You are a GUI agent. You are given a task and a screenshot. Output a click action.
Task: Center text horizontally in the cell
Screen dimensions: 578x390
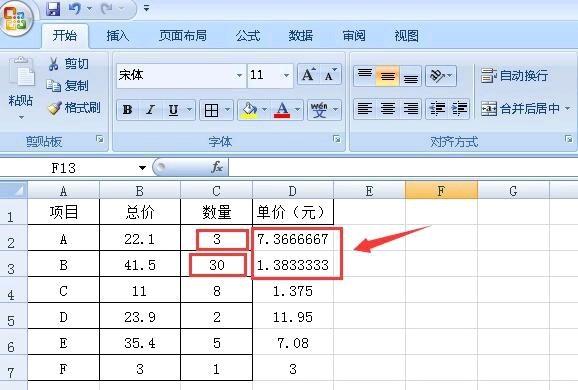pyautogui.click(x=387, y=109)
